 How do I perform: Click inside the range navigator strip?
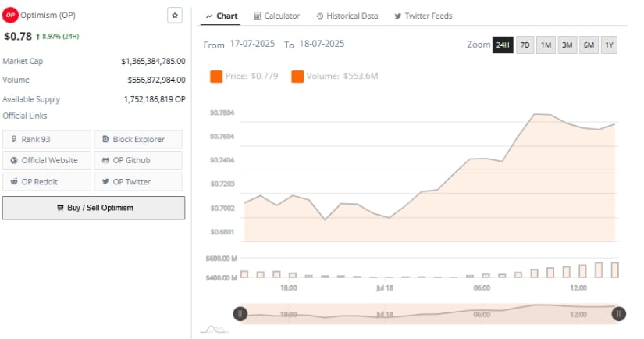429,314
